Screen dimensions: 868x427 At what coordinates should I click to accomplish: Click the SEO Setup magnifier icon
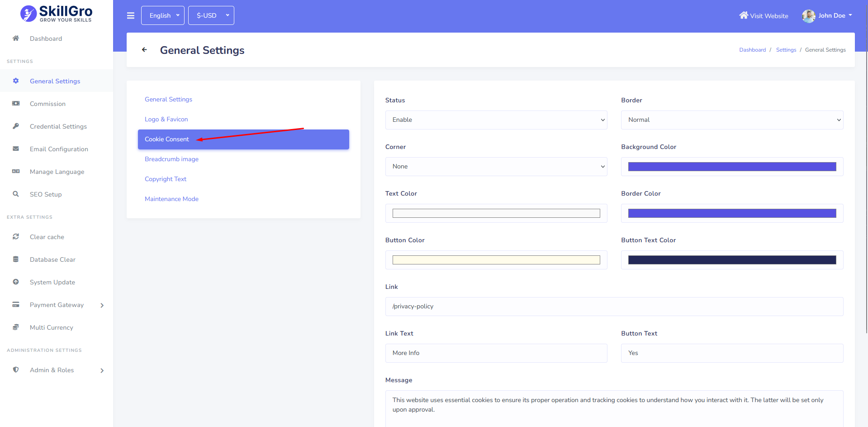coord(16,194)
